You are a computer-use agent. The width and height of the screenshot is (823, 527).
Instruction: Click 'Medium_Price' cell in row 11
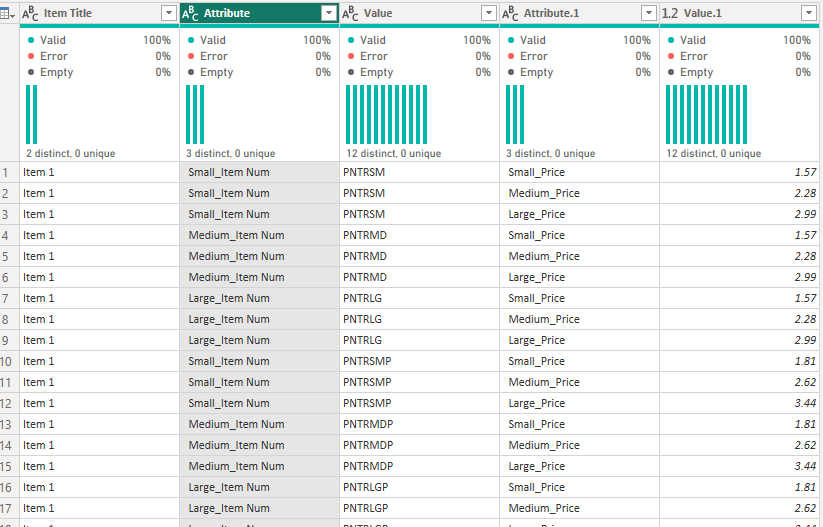click(x=579, y=382)
